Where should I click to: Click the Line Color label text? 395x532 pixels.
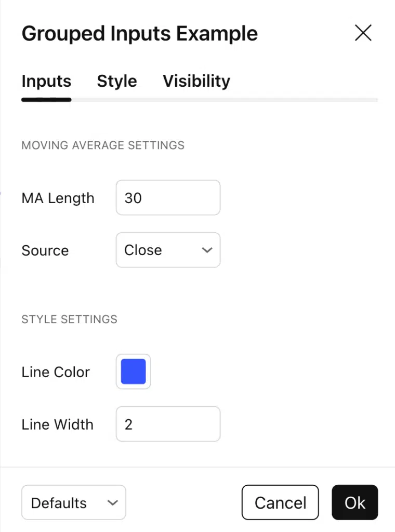(x=56, y=372)
